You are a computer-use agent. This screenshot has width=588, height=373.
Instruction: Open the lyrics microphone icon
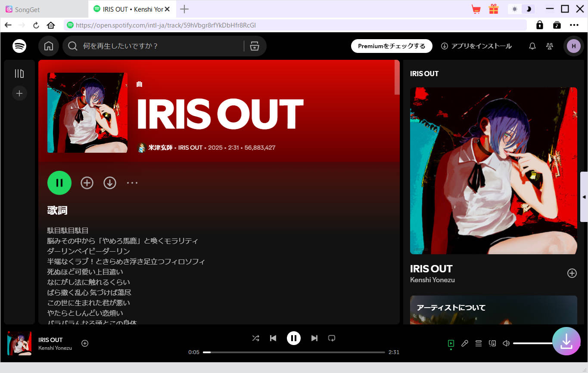464,343
